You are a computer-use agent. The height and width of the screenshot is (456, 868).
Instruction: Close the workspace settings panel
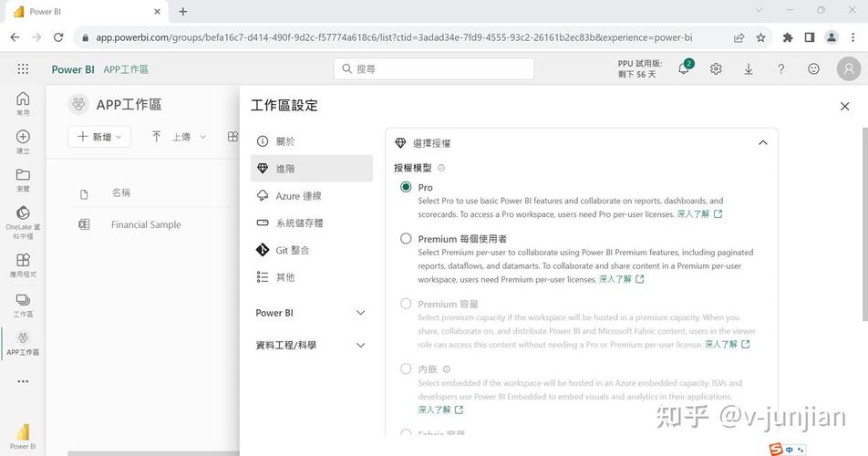click(x=844, y=107)
